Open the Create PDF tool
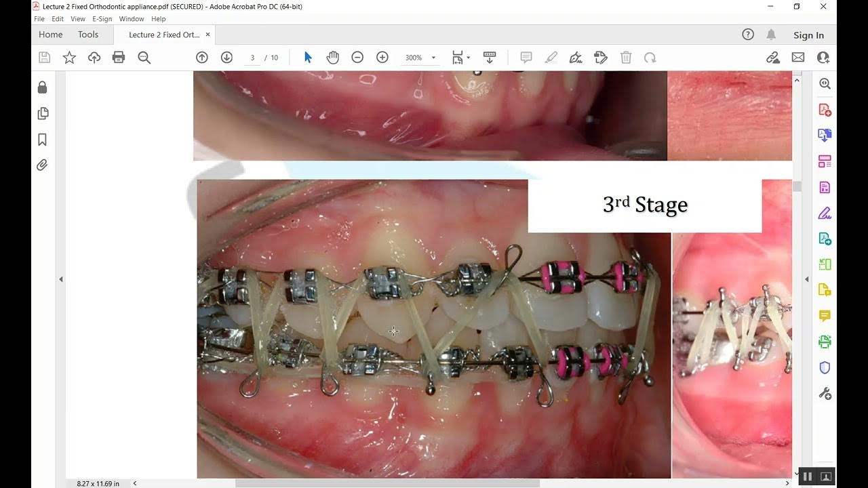 coord(825,110)
